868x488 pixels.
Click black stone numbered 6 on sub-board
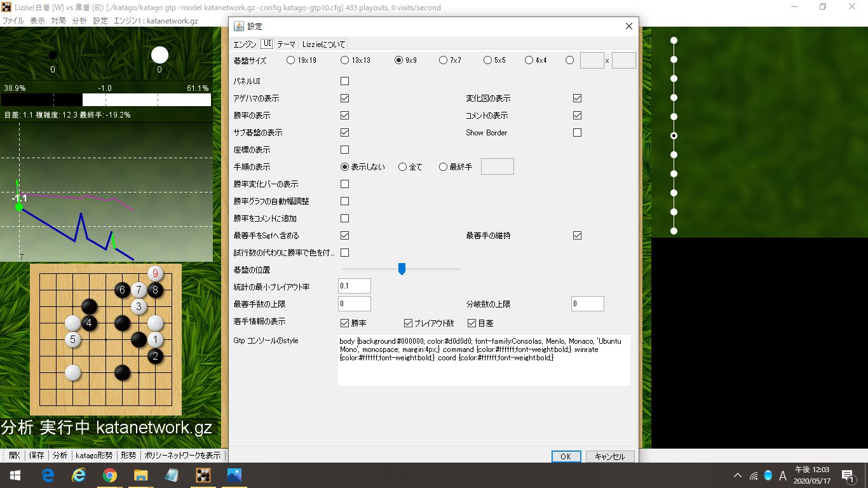pyautogui.click(x=122, y=290)
